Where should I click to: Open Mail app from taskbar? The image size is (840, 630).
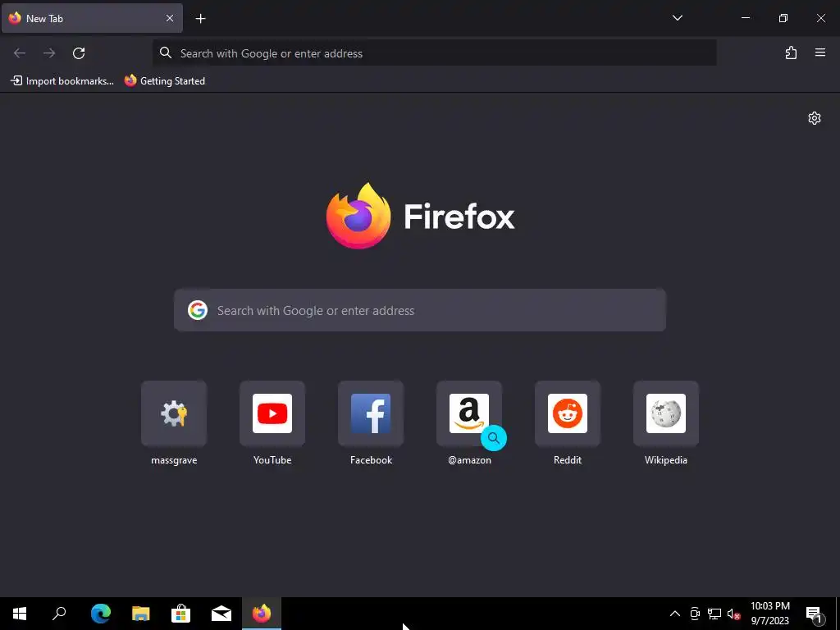pyautogui.click(x=221, y=614)
